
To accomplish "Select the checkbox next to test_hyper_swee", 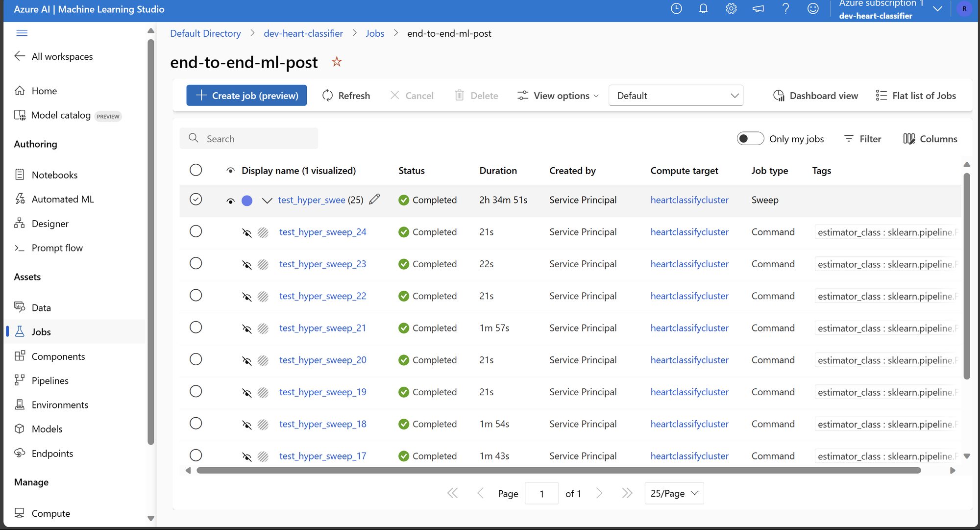I will (196, 200).
